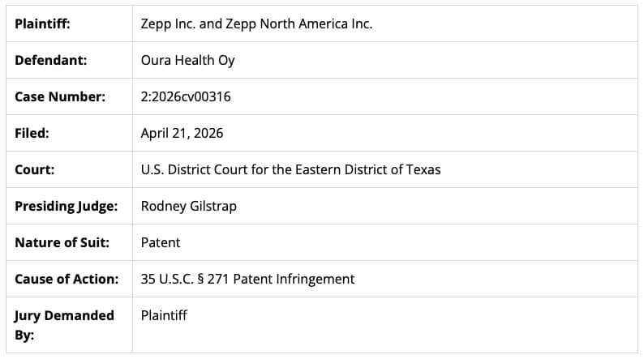Click the 'Patent' nature of suit value
This screenshot has width=644, height=359.
161,242
